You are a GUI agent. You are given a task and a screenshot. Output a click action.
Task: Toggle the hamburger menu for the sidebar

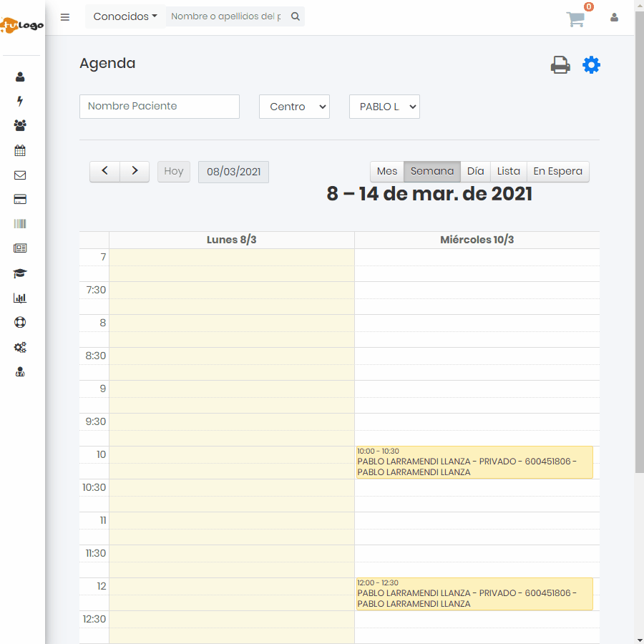click(65, 17)
